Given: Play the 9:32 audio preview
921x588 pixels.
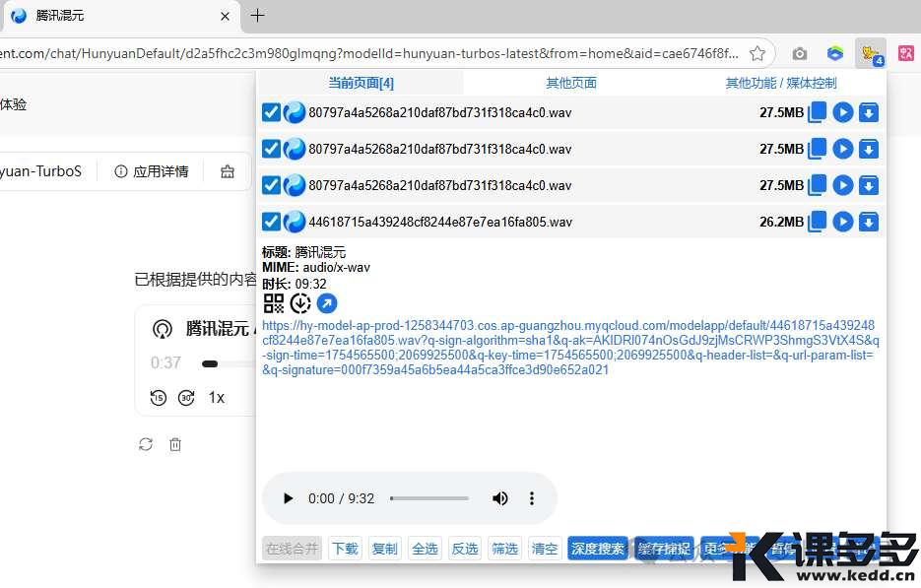Looking at the screenshot, I should point(288,498).
